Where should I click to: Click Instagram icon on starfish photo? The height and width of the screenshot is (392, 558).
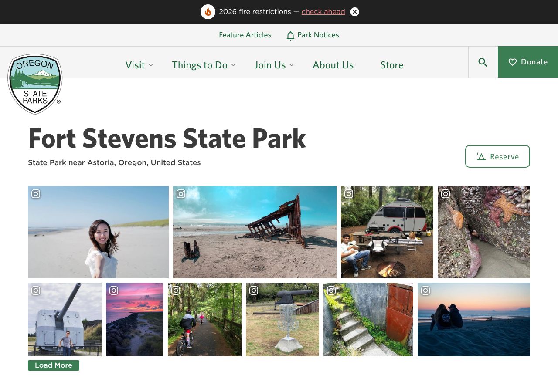coord(446,194)
